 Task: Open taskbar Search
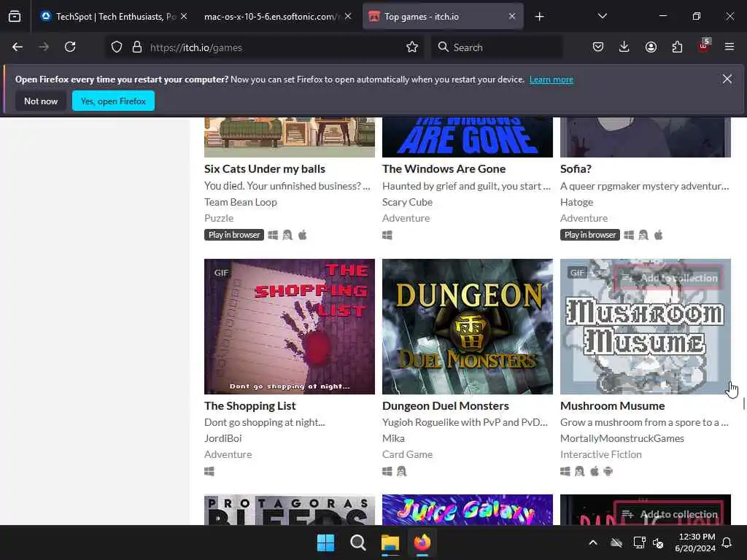(357, 542)
